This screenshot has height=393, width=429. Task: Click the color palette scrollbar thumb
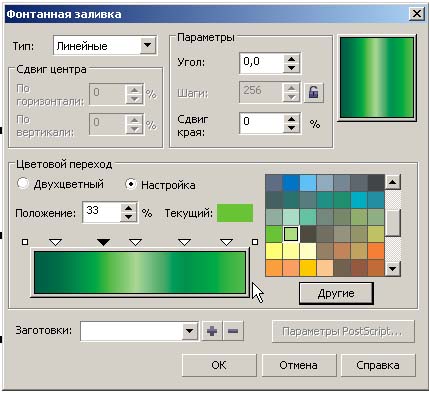(x=393, y=223)
